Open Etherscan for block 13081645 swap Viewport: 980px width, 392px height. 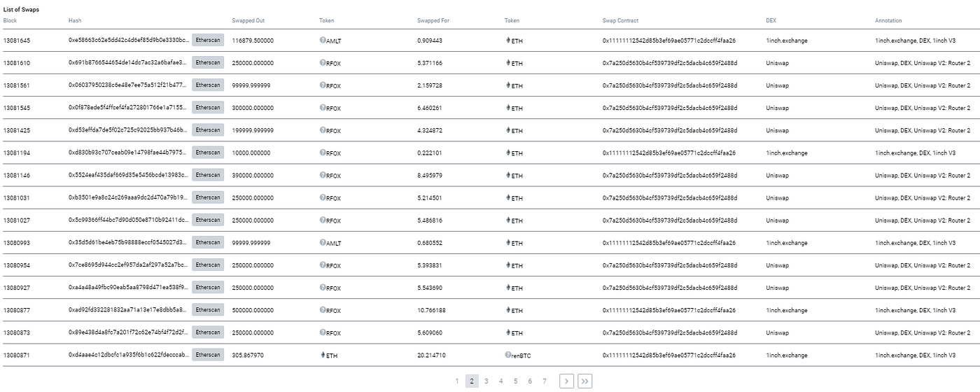(x=208, y=40)
